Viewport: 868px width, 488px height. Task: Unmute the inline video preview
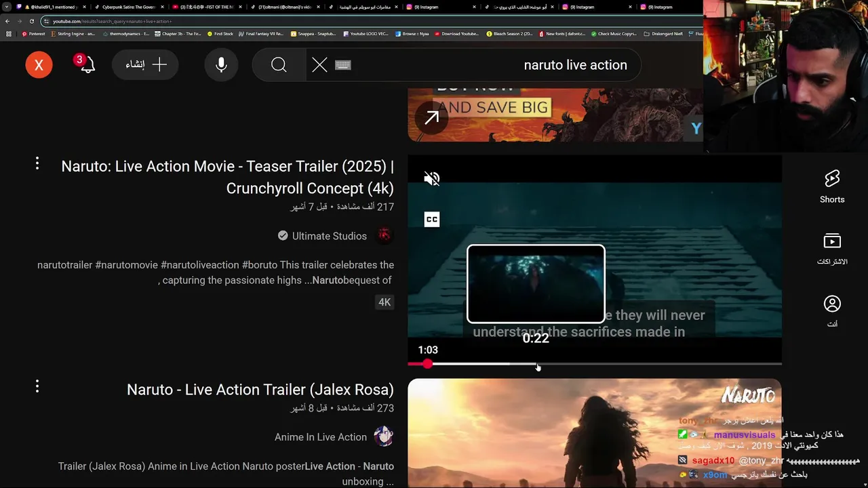coord(432,179)
